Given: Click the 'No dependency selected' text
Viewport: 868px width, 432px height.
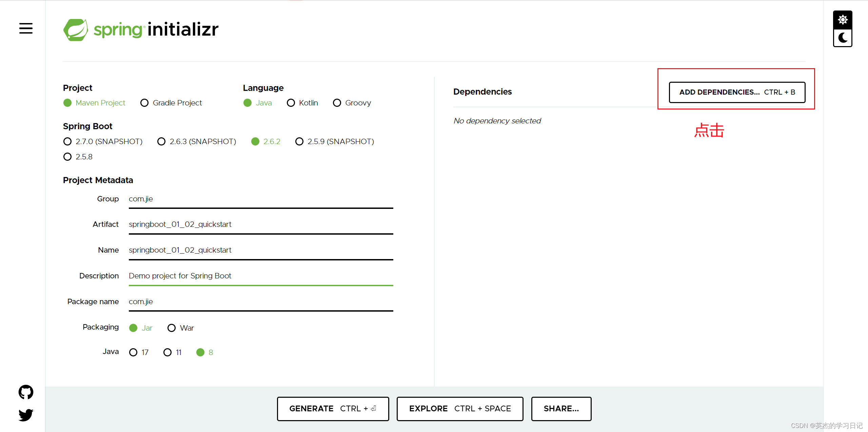Looking at the screenshot, I should 497,121.
